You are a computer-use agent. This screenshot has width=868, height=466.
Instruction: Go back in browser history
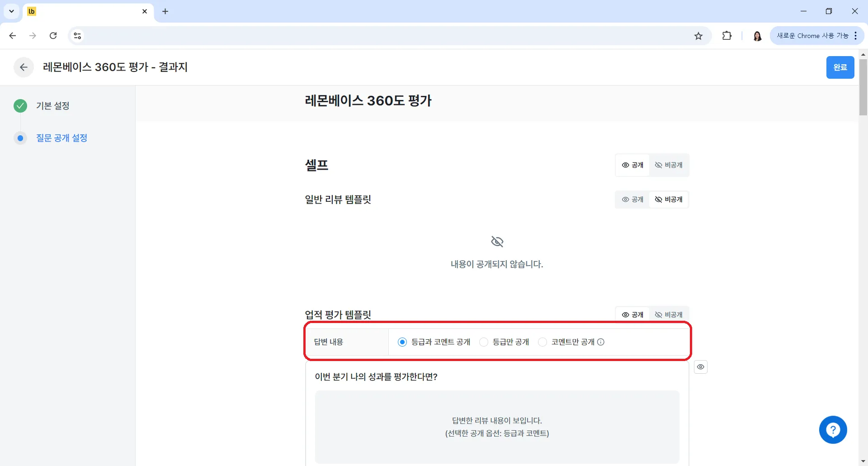13,36
